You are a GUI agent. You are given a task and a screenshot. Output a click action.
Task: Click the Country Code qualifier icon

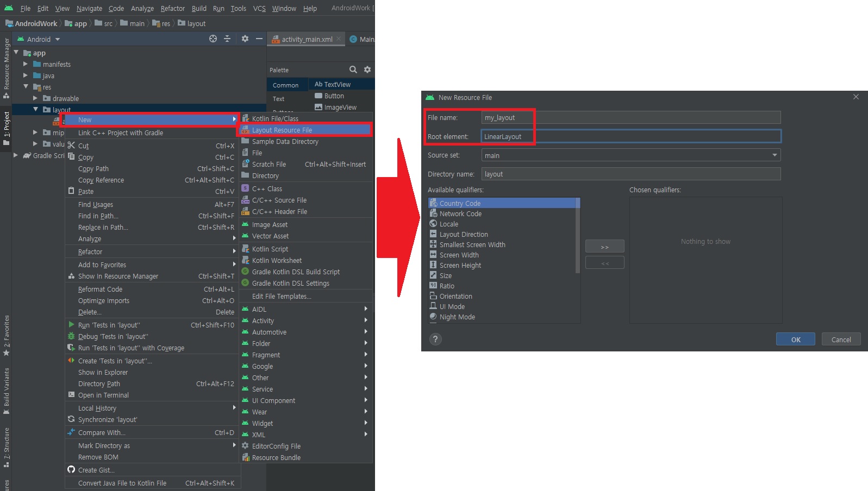[433, 203]
